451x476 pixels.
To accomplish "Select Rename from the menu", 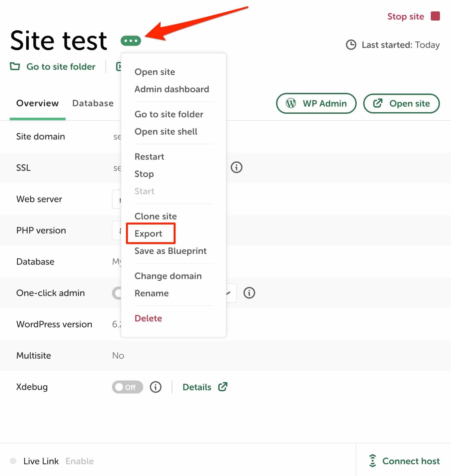I will click(x=151, y=293).
